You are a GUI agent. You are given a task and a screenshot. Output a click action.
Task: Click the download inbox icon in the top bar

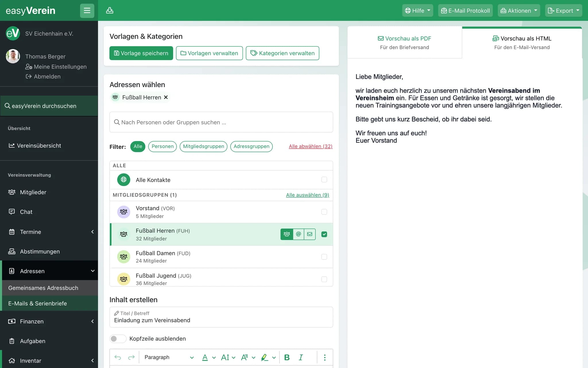[x=110, y=11]
